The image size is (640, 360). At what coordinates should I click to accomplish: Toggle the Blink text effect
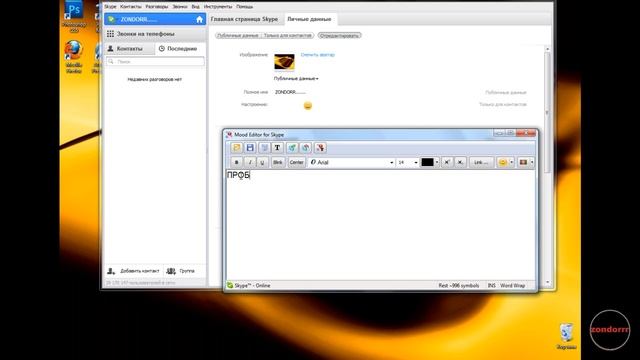(278, 162)
